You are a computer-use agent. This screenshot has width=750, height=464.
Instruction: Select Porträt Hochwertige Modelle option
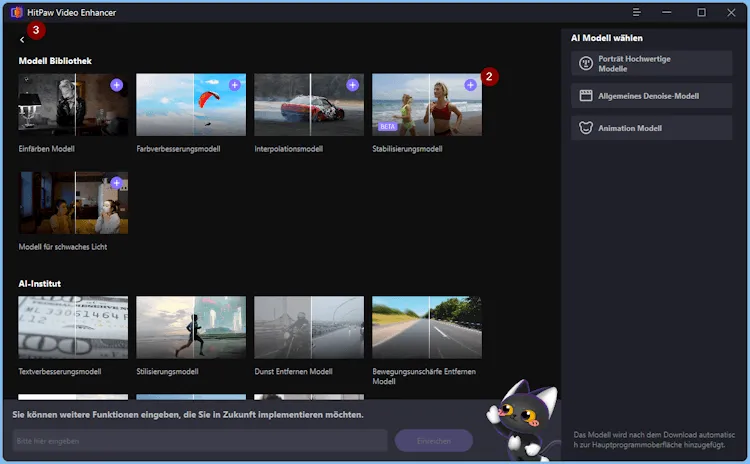(652, 64)
